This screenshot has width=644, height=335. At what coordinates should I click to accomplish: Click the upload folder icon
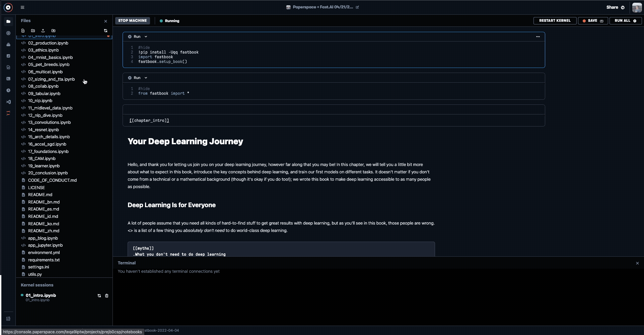pos(53,30)
